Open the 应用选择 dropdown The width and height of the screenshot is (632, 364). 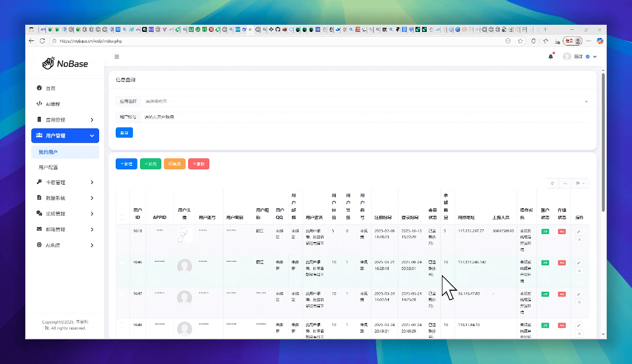pos(364,102)
